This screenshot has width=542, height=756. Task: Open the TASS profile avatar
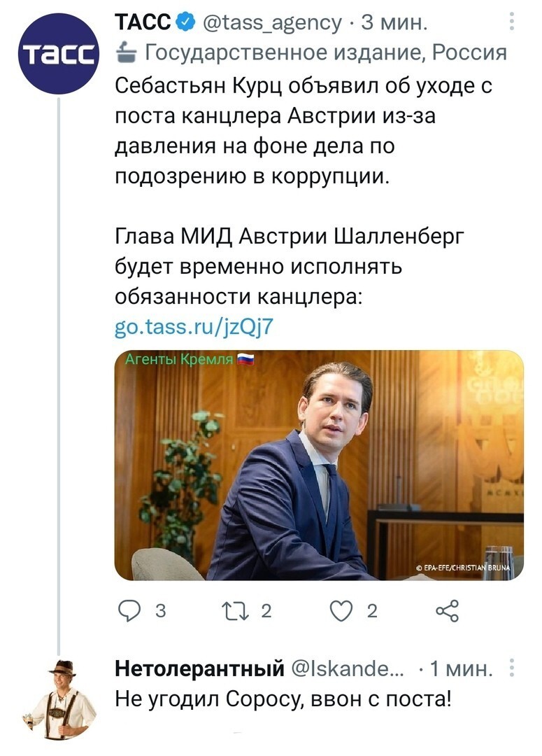click(58, 53)
